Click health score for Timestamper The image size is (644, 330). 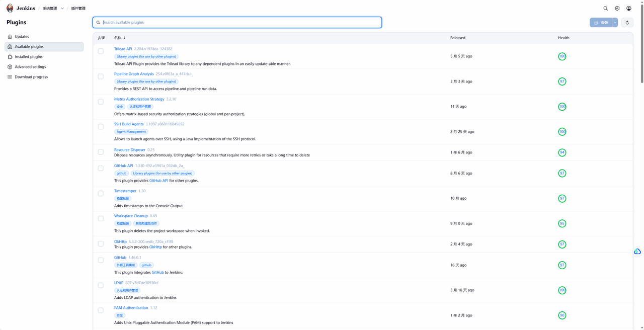(x=562, y=198)
